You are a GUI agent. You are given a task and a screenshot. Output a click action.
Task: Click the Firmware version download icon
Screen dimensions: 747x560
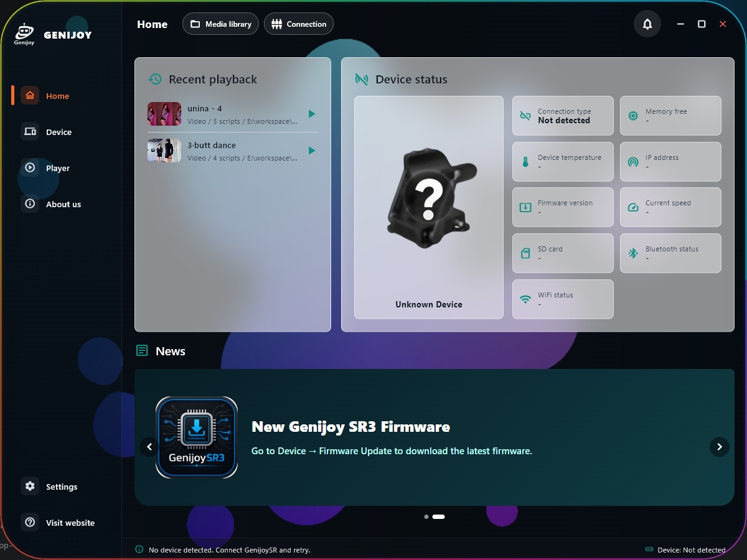pos(525,207)
